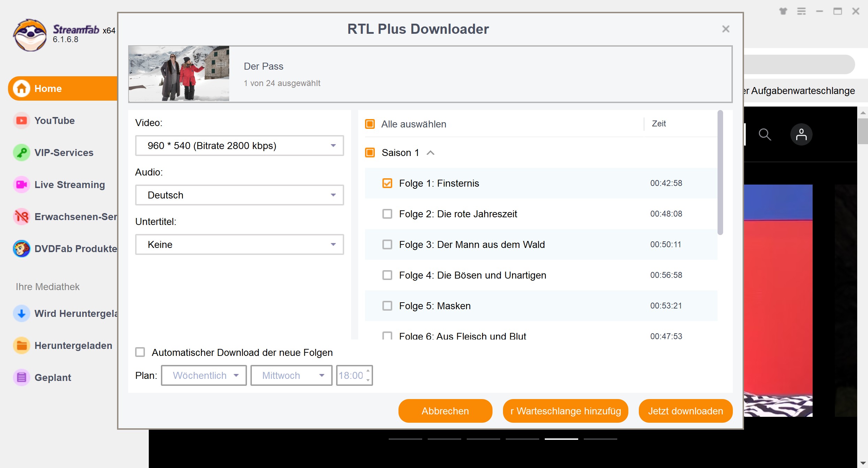Collapse the Saison 1 episode list
The height and width of the screenshot is (468, 868).
431,153
